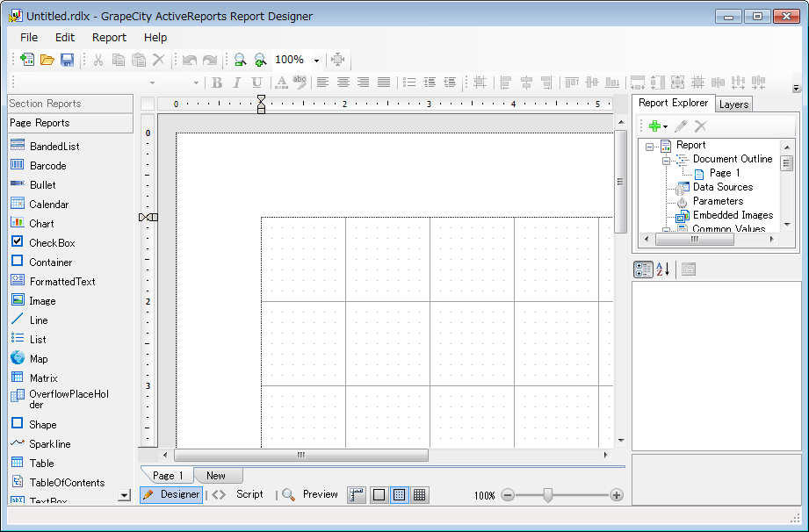Expand the toolbox overflow arrow at bottom
Screen dimensions: 809x532
point(124,495)
